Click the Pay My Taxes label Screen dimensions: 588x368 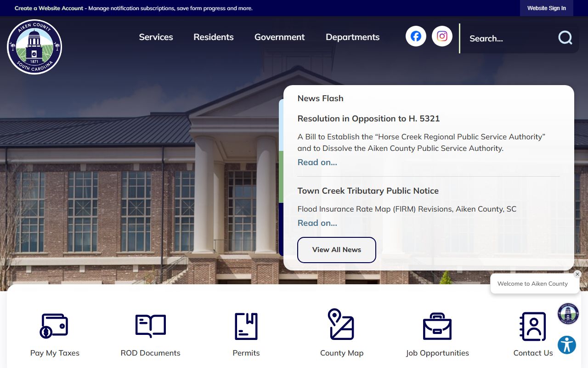click(55, 353)
